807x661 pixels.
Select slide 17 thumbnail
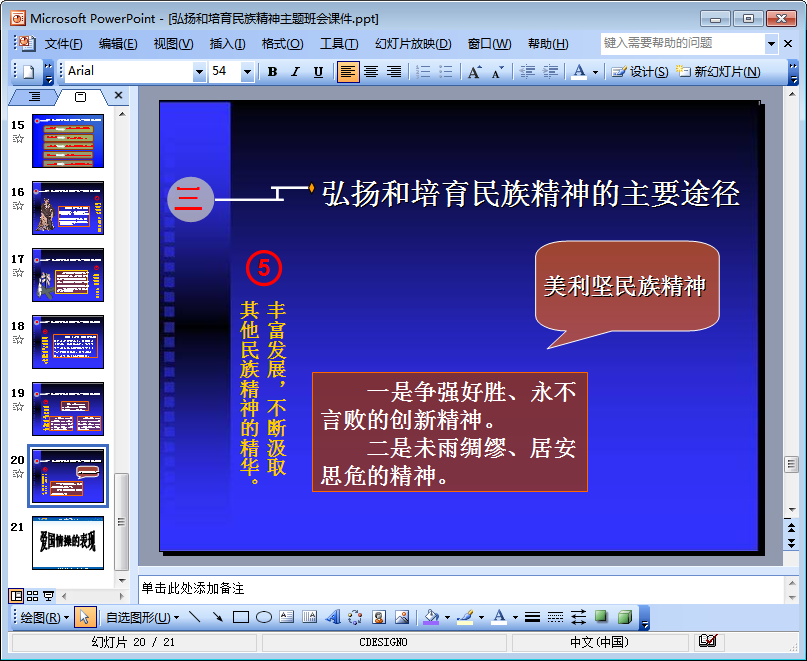68,275
